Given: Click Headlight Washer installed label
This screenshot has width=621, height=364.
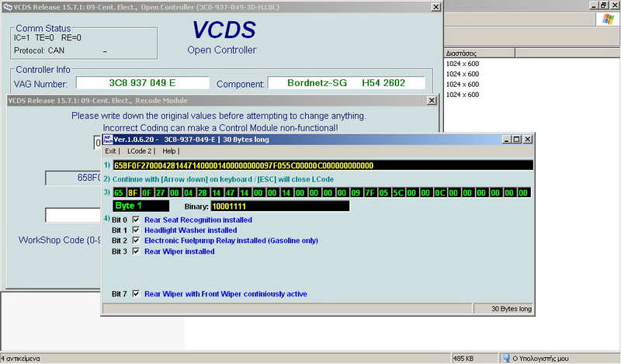Looking at the screenshot, I should pos(190,231).
